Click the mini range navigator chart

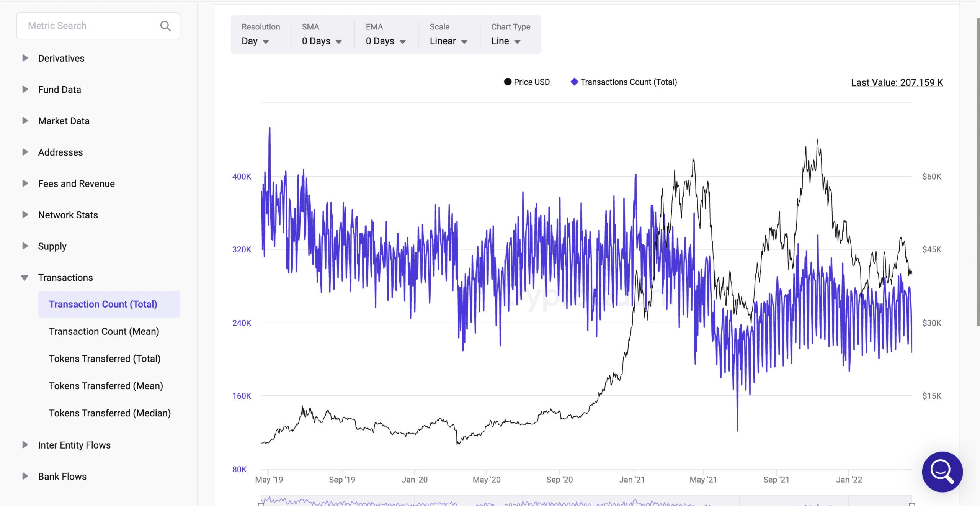click(x=586, y=501)
